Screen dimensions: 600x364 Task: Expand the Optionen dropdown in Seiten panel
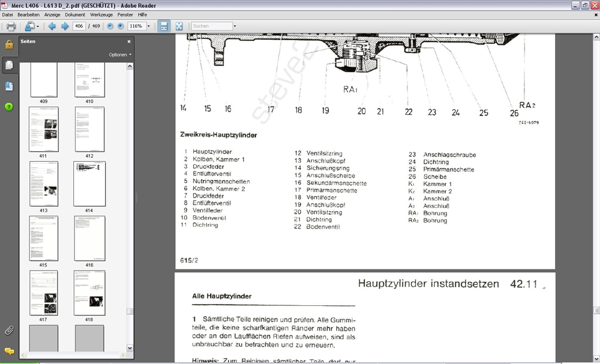(120, 55)
